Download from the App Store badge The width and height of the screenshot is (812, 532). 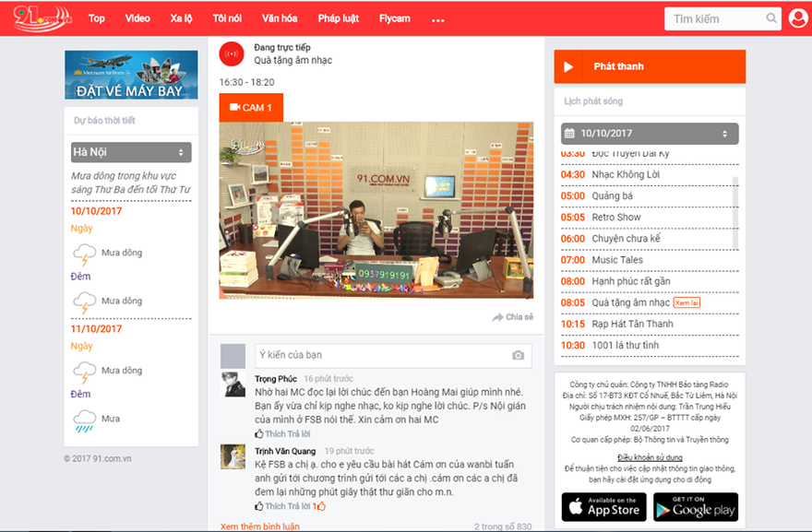pos(603,507)
